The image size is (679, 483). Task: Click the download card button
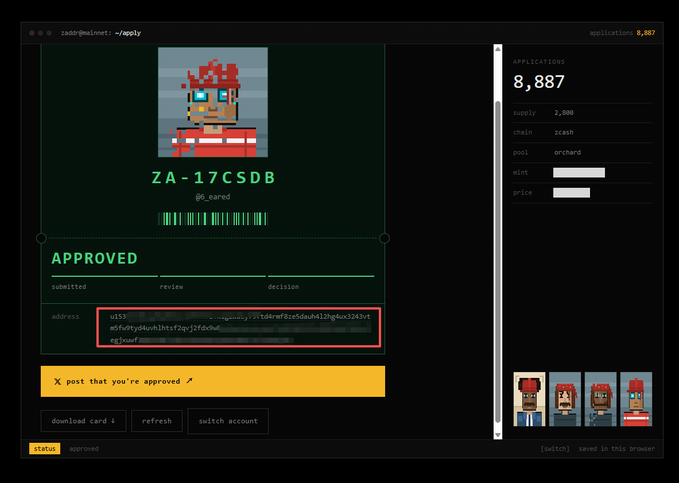(x=83, y=421)
